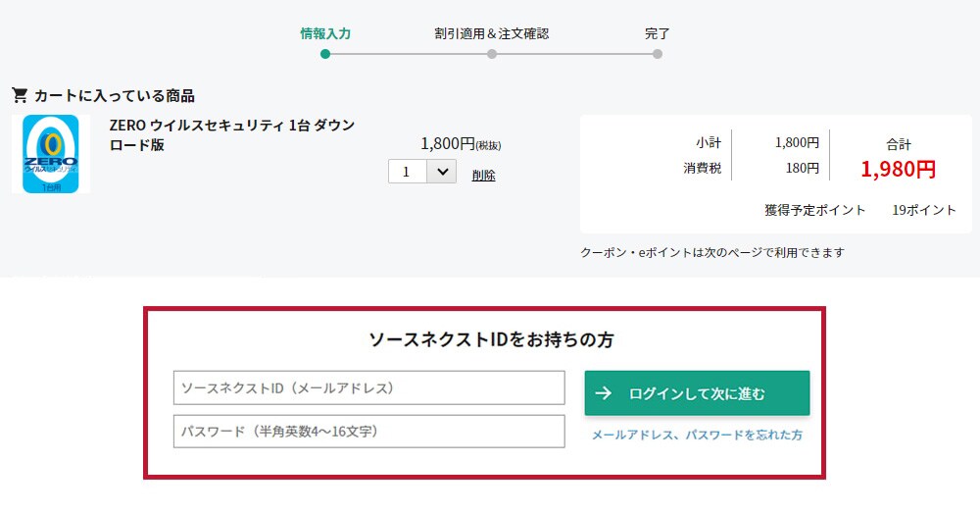Click the grey progress dot under 割引適用＆注文確認
Image resolution: width=980 pixels, height=514 pixels.
(492, 54)
